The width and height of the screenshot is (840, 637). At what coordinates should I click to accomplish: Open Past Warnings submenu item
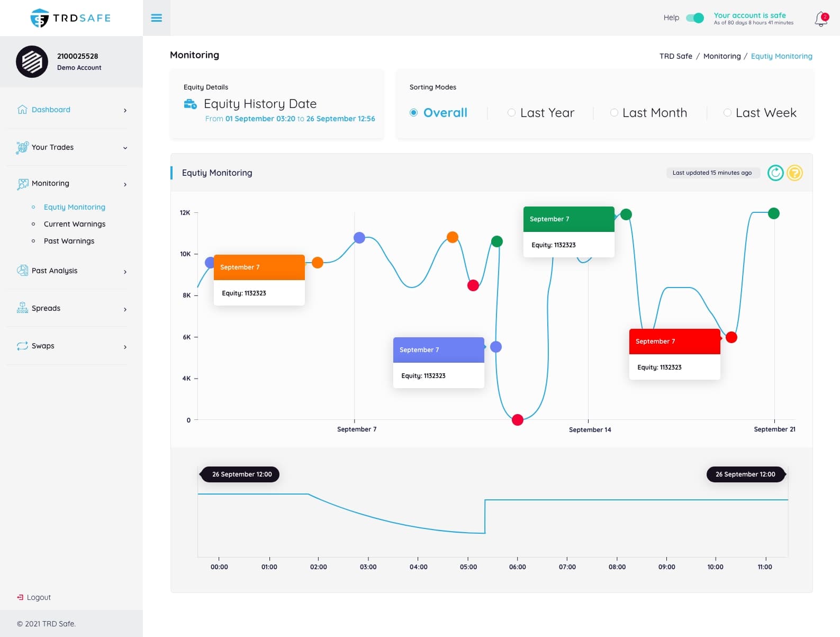[69, 241]
